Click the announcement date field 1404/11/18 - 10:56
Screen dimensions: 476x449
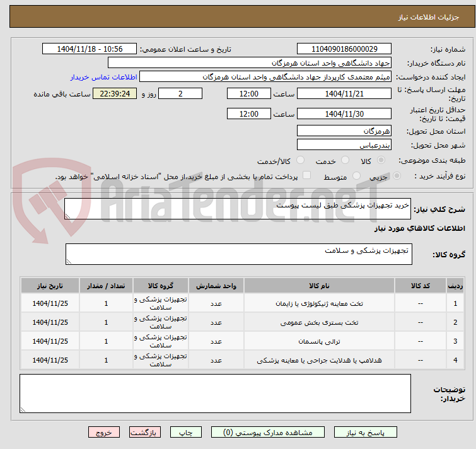[90, 49]
